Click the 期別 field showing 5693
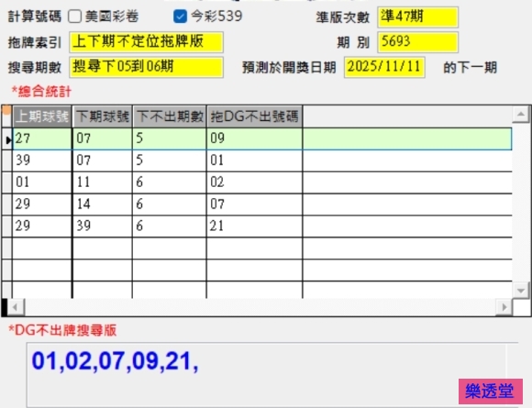The height and width of the screenshot is (408, 532). click(x=417, y=42)
